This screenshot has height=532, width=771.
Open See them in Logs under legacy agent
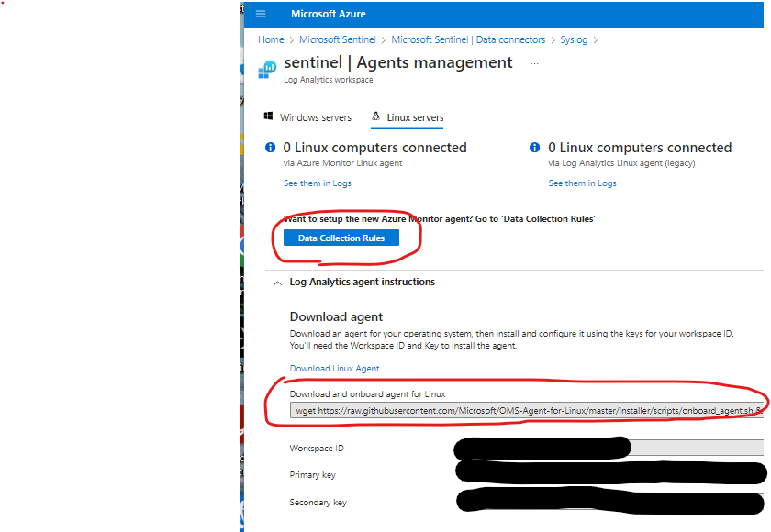coord(582,183)
